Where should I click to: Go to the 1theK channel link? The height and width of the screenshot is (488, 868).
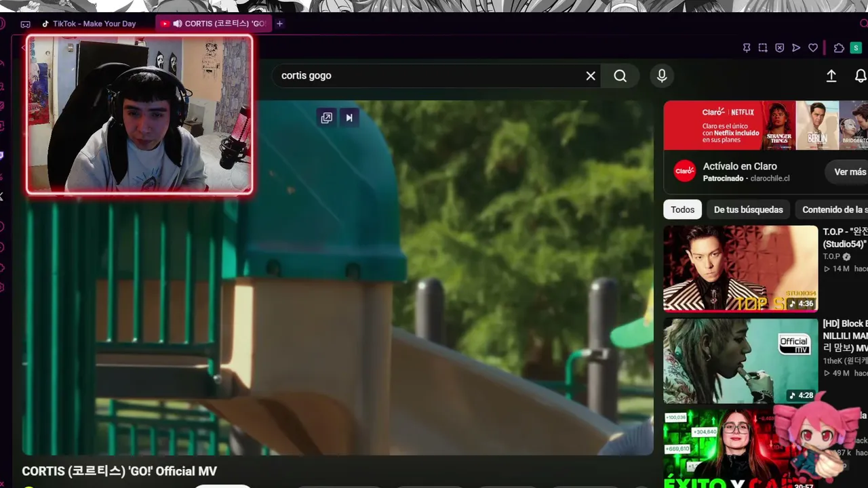click(x=845, y=361)
